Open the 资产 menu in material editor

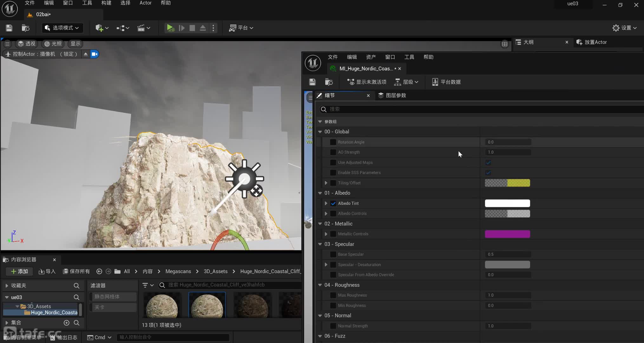(371, 57)
